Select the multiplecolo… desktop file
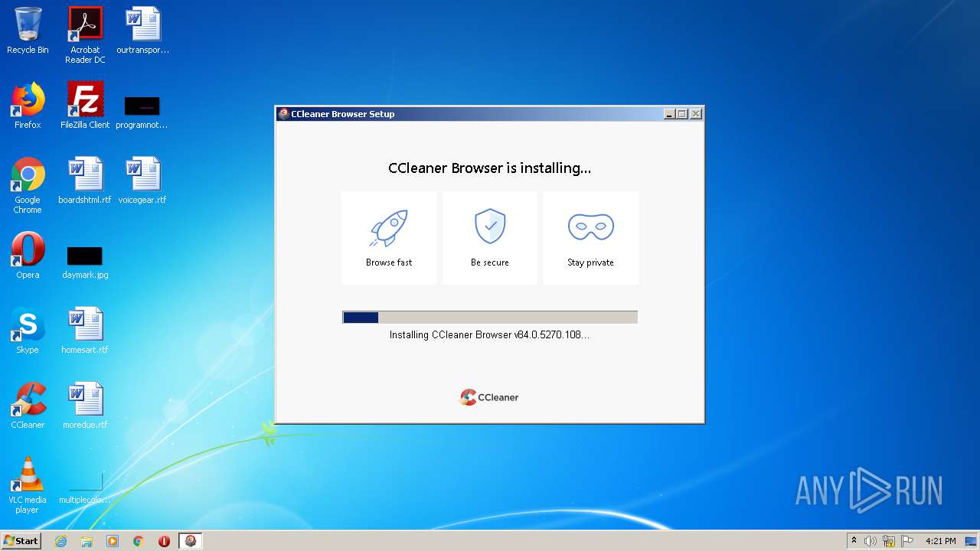980x551 pixels. [x=85, y=488]
